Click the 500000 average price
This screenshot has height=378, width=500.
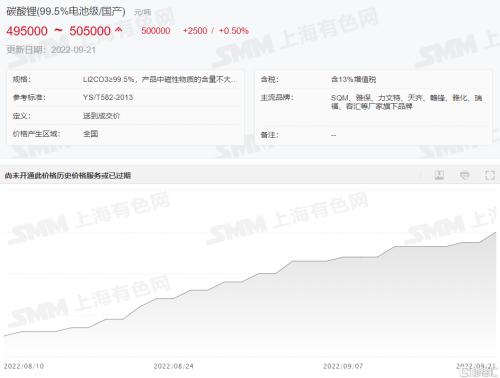(x=156, y=31)
